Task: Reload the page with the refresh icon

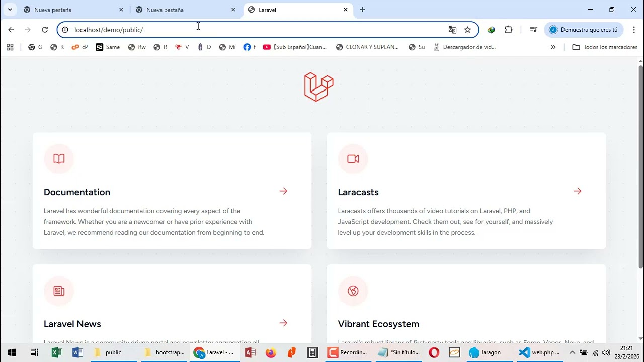Action: 45,30
